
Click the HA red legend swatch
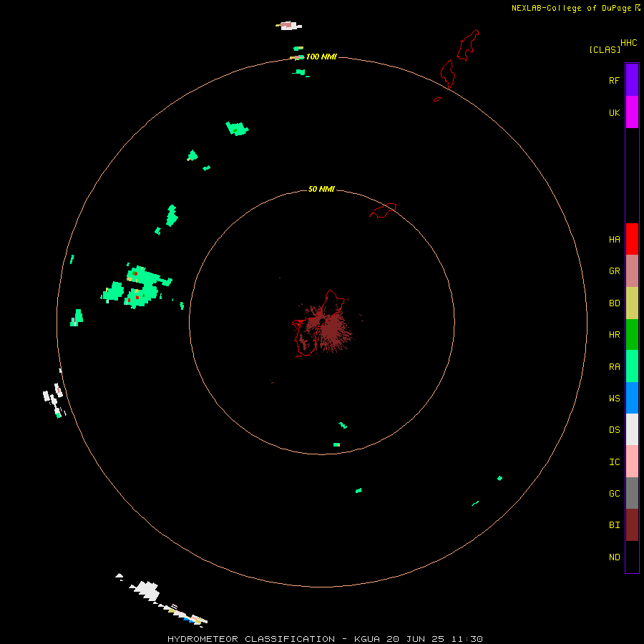[x=632, y=239]
